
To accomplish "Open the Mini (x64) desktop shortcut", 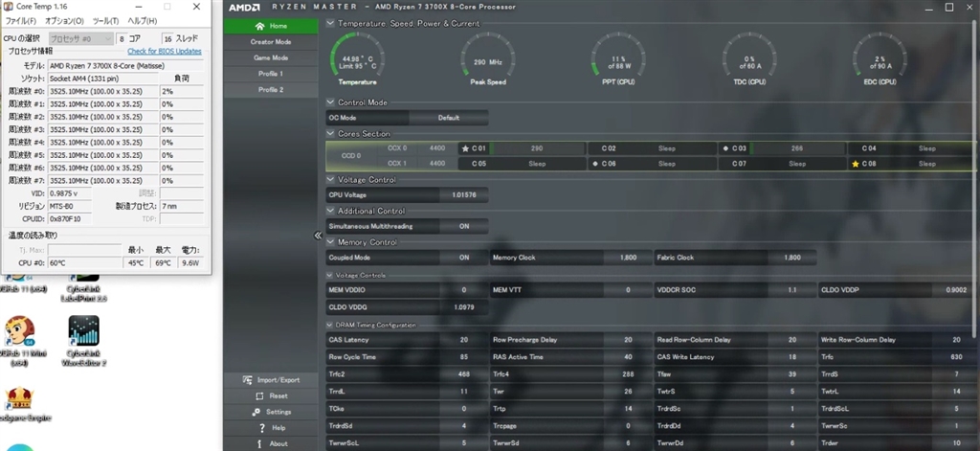I will tap(20, 342).
